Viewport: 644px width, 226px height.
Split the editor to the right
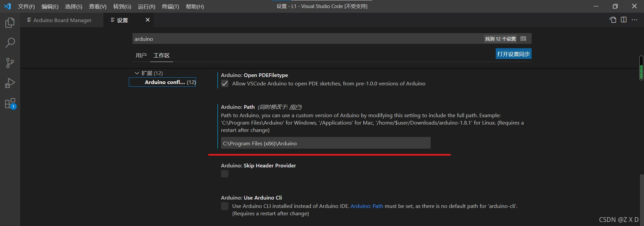click(x=624, y=20)
